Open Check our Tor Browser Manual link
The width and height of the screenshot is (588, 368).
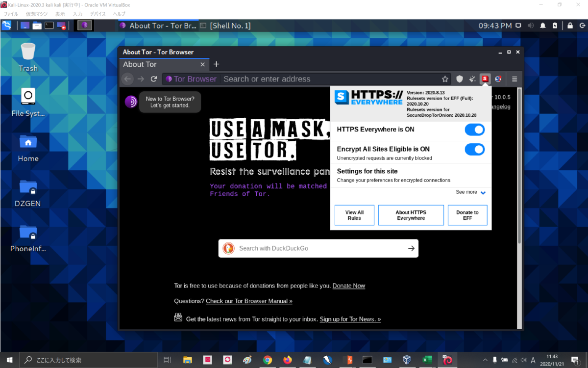(x=249, y=301)
